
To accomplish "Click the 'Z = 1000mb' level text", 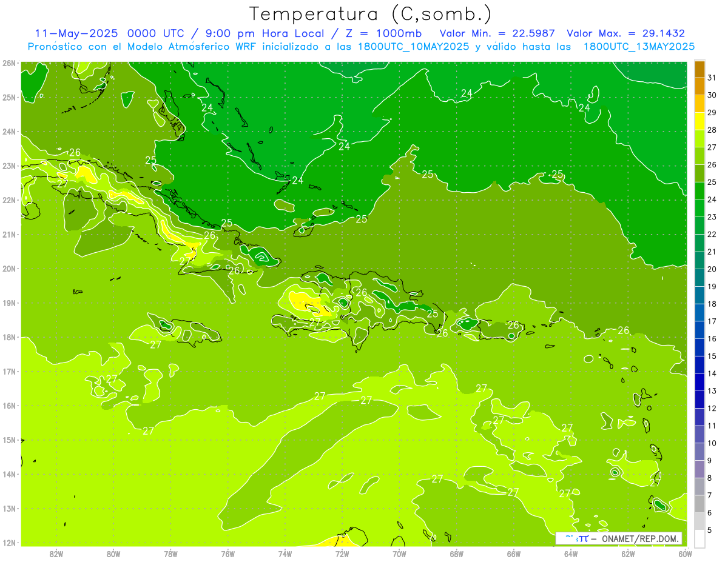I will point(383,33).
